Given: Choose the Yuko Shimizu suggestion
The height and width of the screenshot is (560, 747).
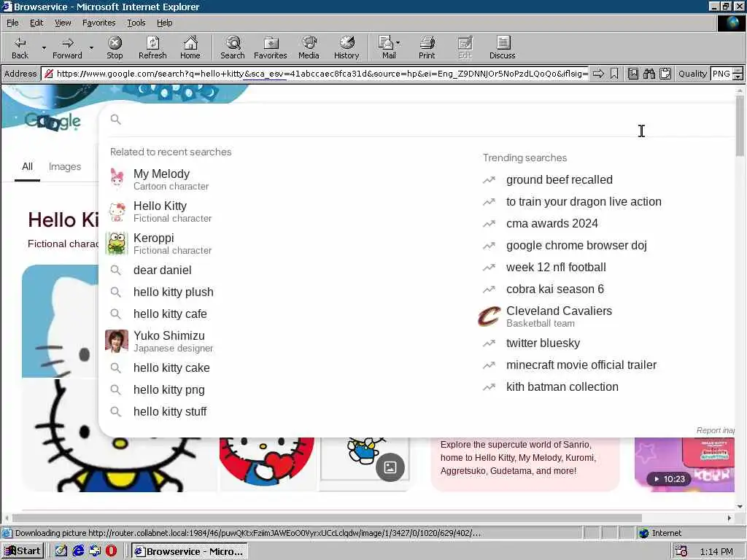Looking at the screenshot, I should coord(286,341).
